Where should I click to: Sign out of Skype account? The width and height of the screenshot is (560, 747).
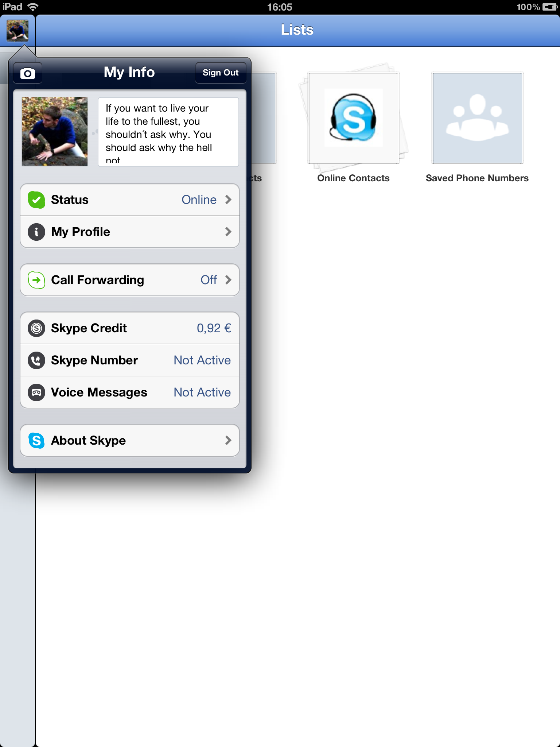click(221, 73)
